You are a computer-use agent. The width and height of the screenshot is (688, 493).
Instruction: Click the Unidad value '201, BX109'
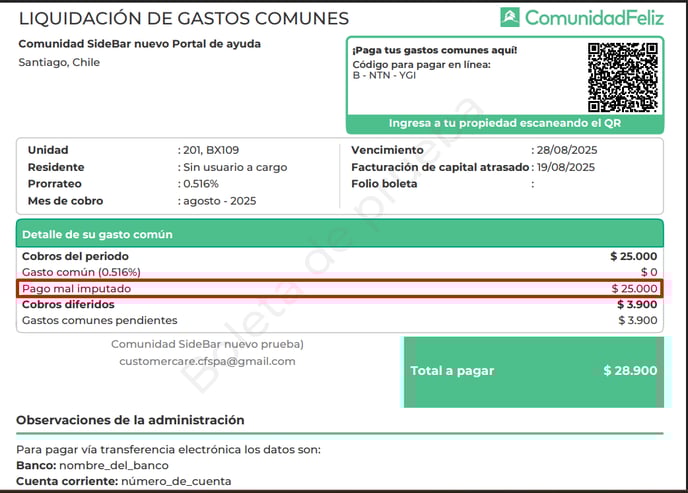tap(211, 150)
